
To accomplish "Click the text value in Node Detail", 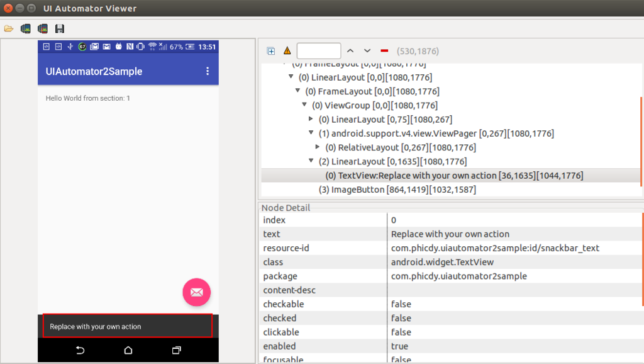I will [x=450, y=234].
